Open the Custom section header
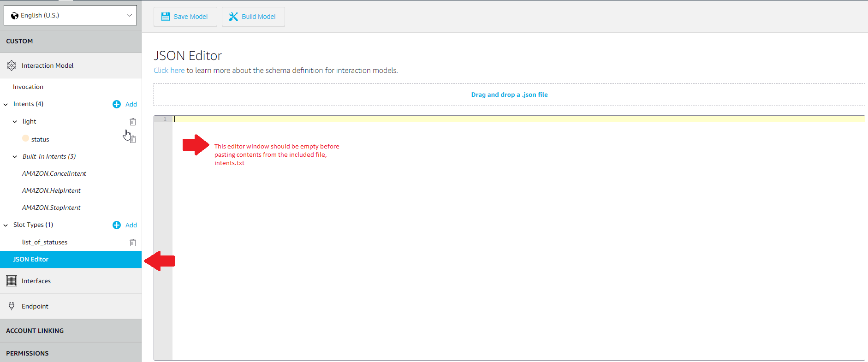The height and width of the screenshot is (362, 868). coord(71,41)
